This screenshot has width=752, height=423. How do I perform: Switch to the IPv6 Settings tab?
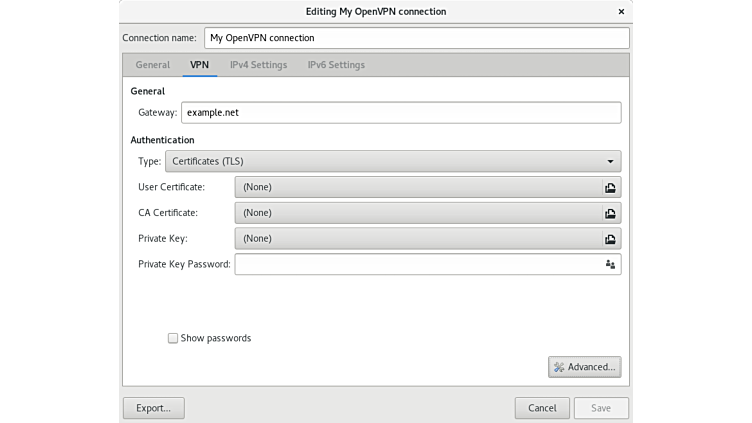point(336,65)
